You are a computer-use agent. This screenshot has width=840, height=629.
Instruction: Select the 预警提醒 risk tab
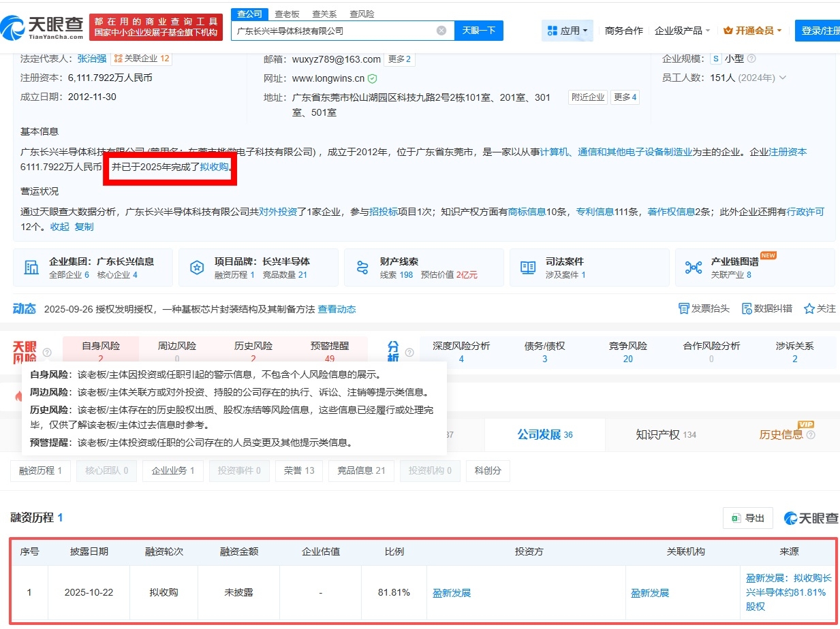click(x=330, y=352)
